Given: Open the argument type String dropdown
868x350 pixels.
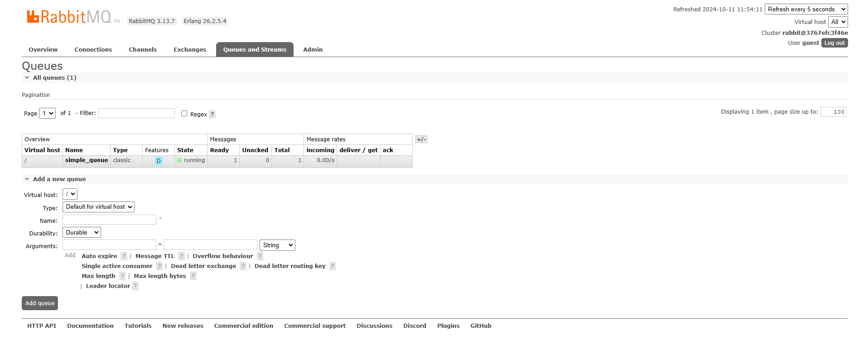Looking at the screenshot, I should click(277, 245).
